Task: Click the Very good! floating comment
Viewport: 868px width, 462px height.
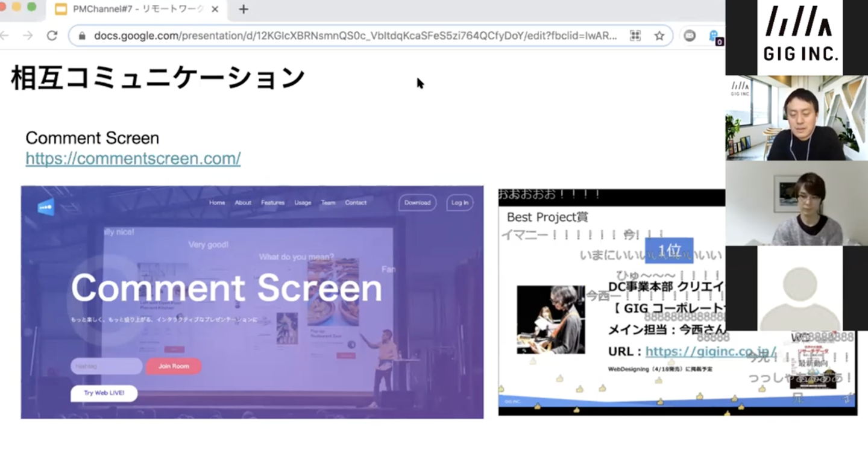Action: tap(209, 245)
